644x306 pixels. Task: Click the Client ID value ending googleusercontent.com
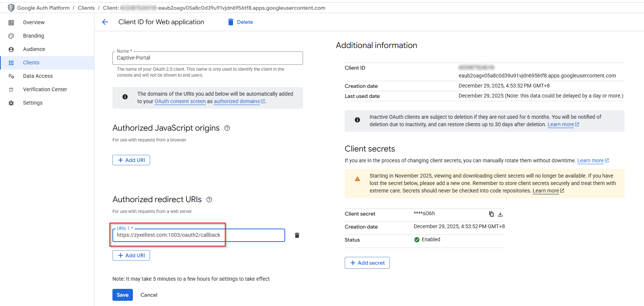(x=537, y=76)
